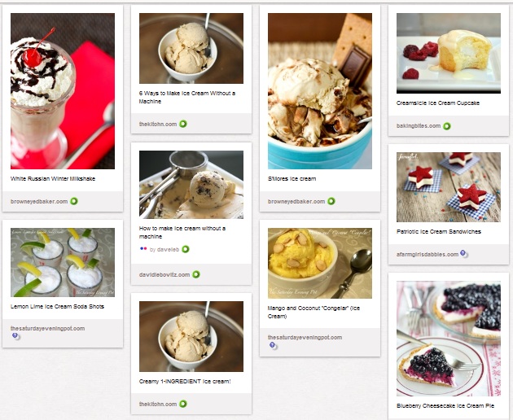Open the White Russian Winter Milkshake photo

(63, 91)
